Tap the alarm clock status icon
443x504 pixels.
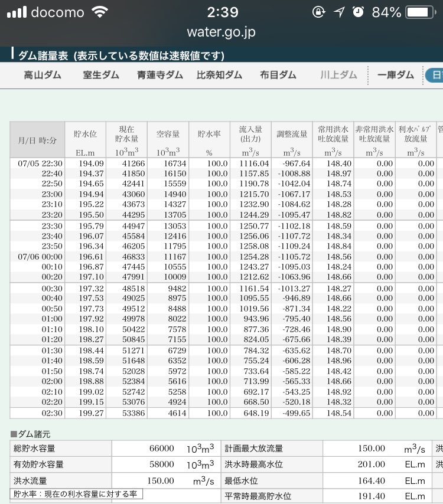pos(358,12)
